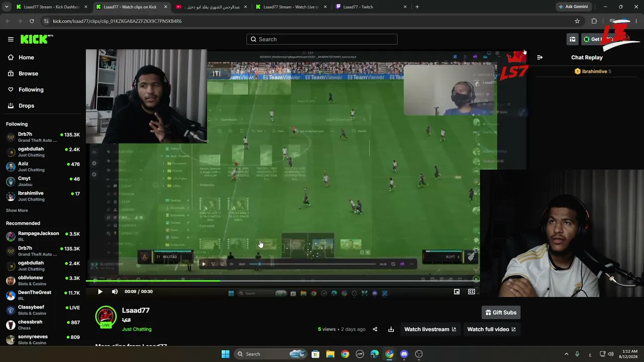
Task: Open the Aziz channel under Following
Action: 43,166
